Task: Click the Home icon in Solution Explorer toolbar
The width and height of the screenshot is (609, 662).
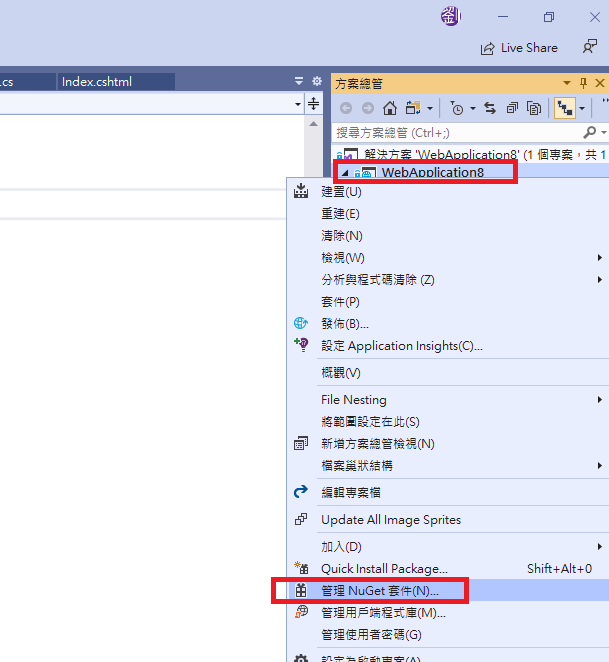Action: pyautogui.click(x=389, y=109)
